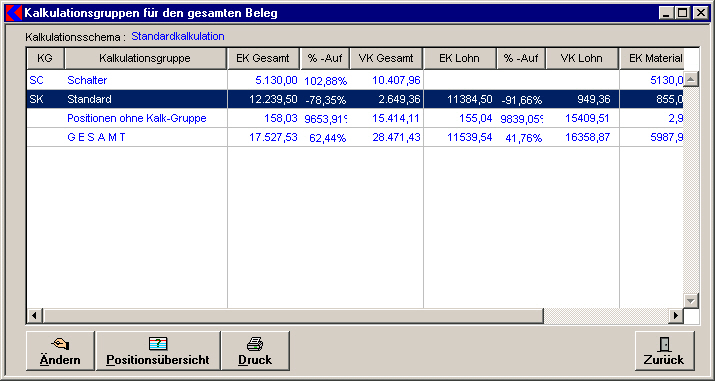
Task: Click the EK Lohn value 11384,50
Action: click(x=470, y=99)
